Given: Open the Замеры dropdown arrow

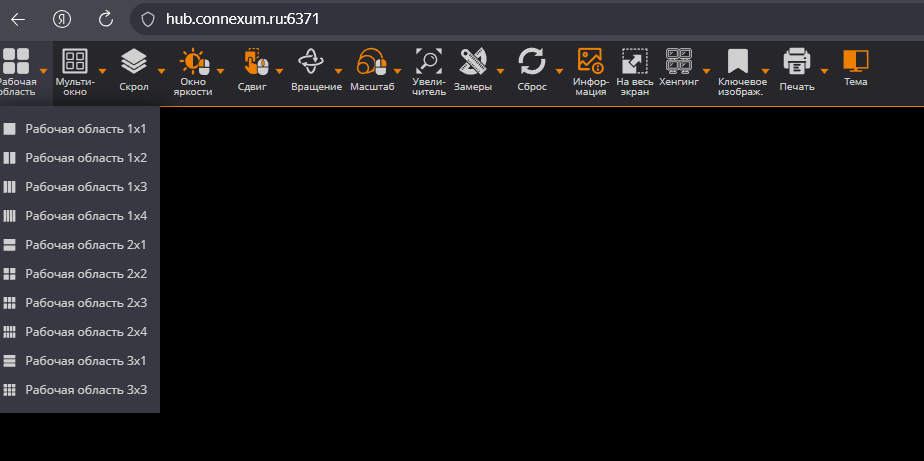Looking at the screenshot, I should [x=500, y=71].
